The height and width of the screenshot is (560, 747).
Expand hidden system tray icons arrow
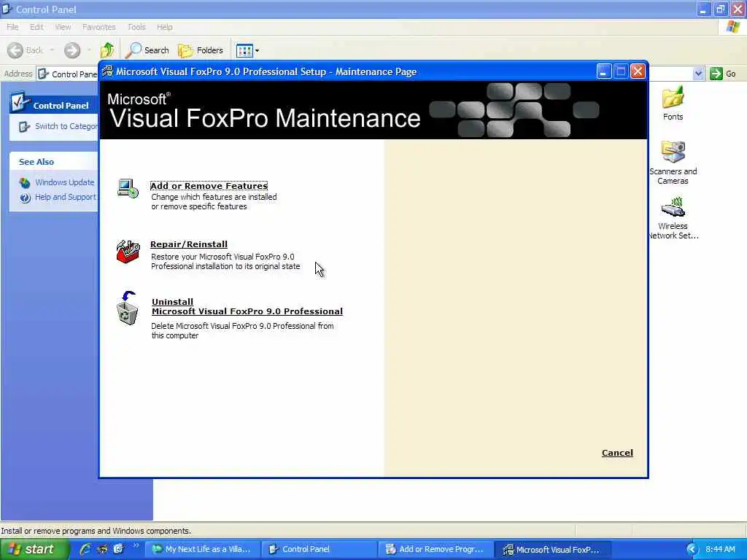[692, 550]
